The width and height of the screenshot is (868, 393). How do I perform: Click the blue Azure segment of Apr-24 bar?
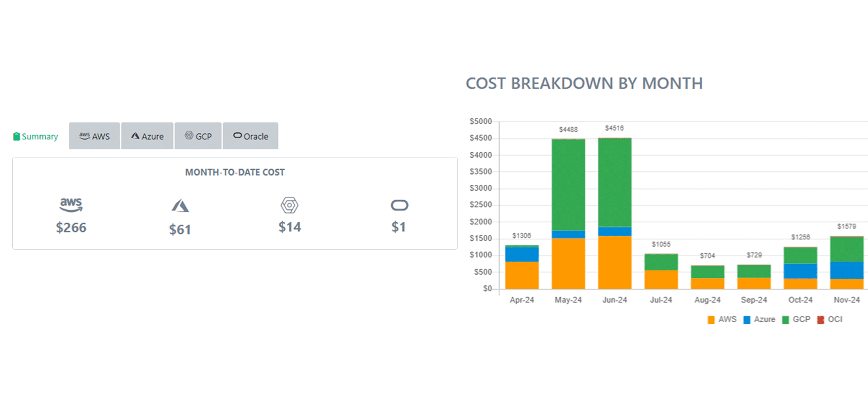click(x=522, y=254)
